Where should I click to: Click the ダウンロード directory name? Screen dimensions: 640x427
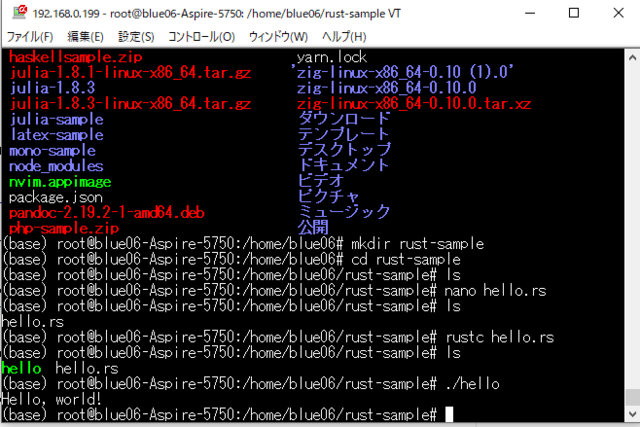coord(344,119)
